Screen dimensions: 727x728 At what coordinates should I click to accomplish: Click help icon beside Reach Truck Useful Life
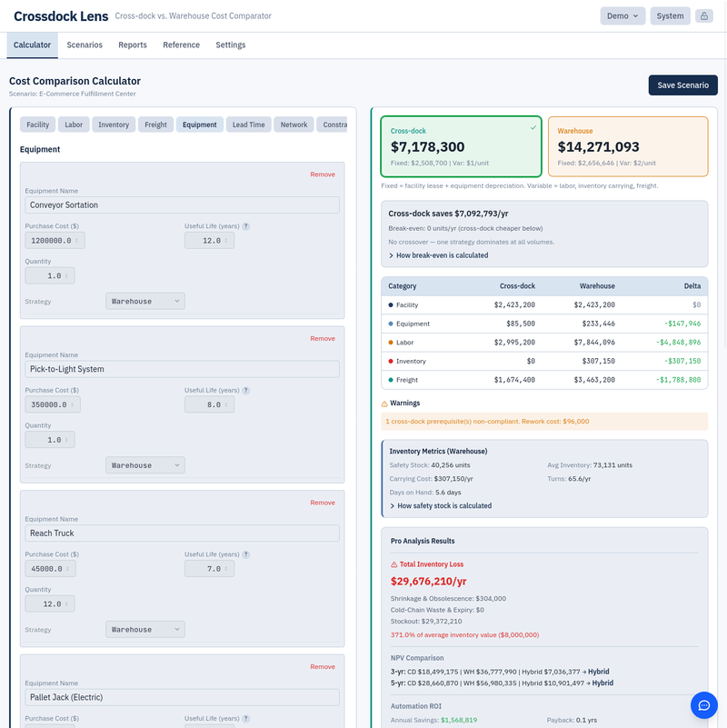click(246, 554)
